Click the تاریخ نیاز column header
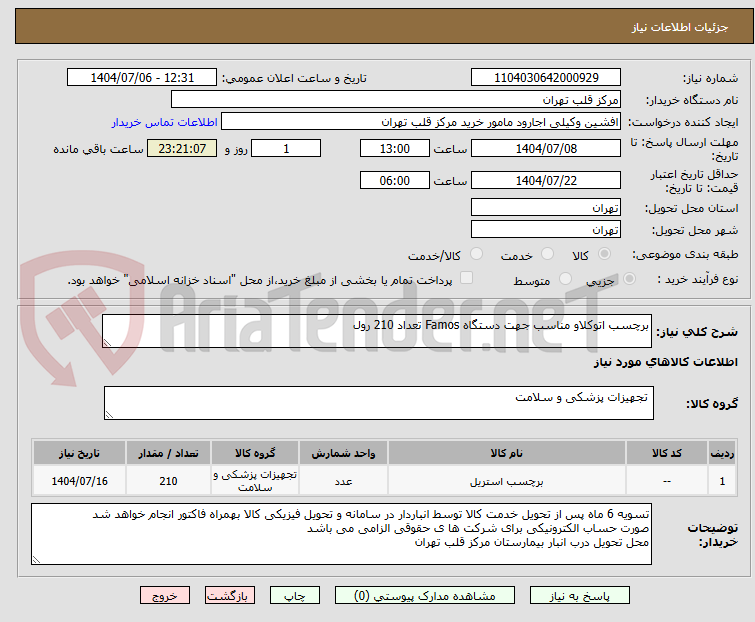The image size is (755, 622). pos(79,453)
